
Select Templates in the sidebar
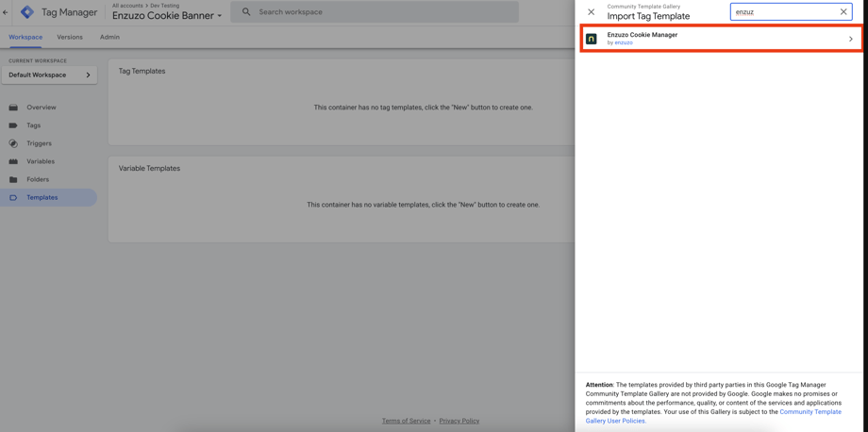tap(49, 197)
